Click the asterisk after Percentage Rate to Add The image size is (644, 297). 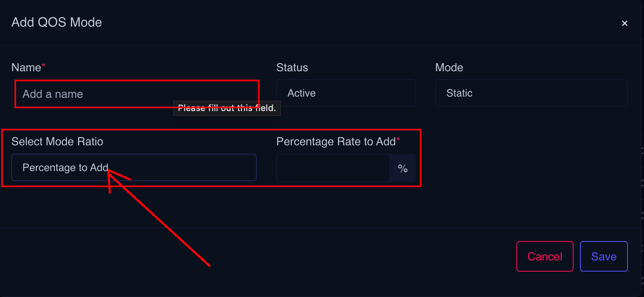pyautogui.click(x=398, y=140)
